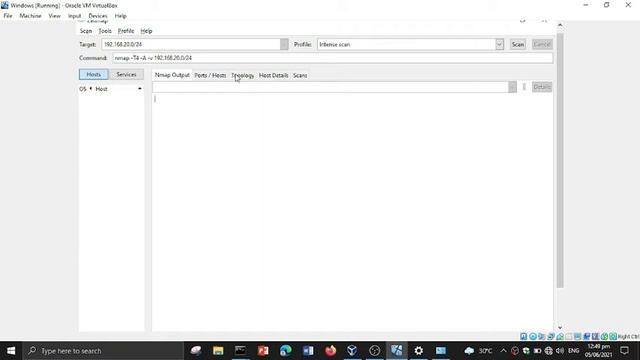The width and height of the screenshot is (640, 360).
Task: Click the battery tray icon
Action: (x=537, y=351)
